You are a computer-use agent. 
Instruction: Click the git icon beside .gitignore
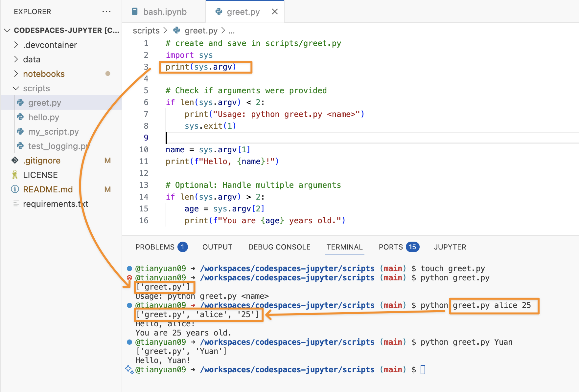15,160
